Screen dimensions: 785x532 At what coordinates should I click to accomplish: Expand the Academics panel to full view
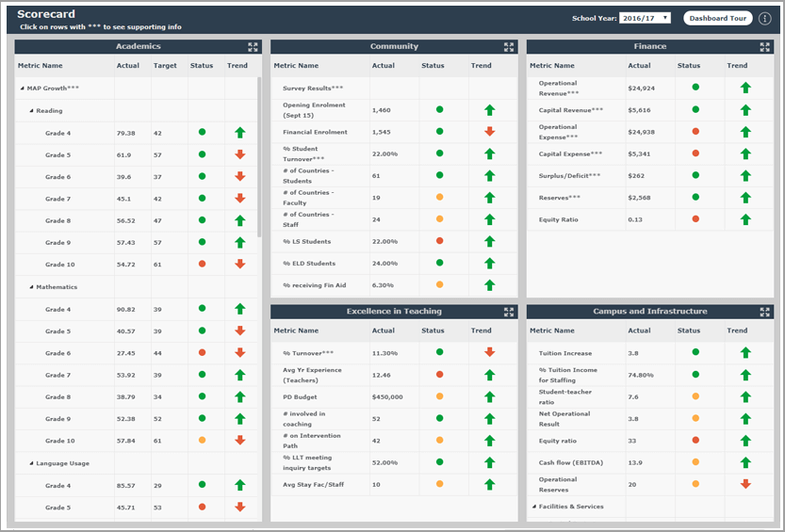[x=253, y=47]
